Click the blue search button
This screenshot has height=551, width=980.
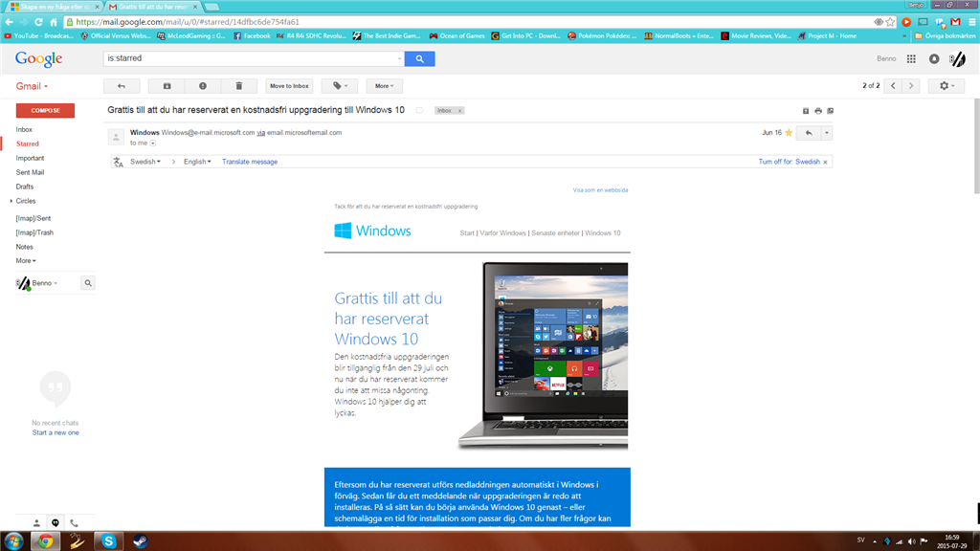(419, 58)
